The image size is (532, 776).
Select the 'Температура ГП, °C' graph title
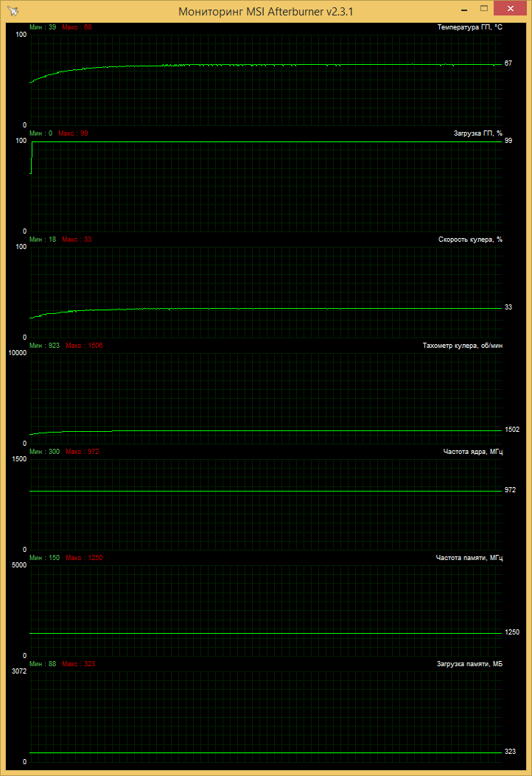tap(469, 27)
